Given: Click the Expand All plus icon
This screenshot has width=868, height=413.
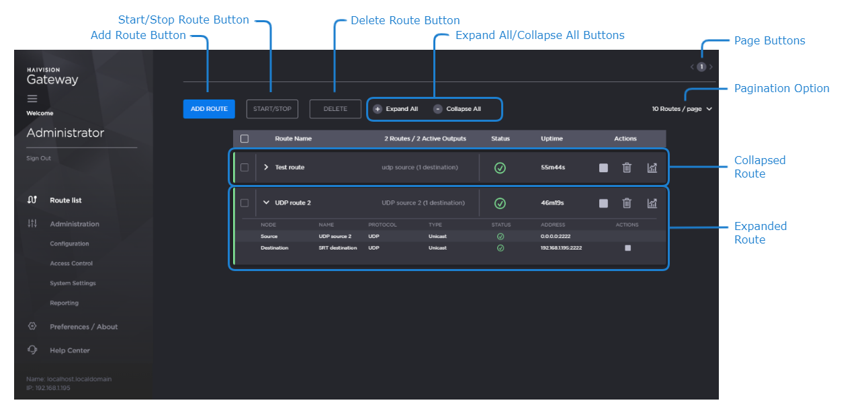Looking at the screenshot, I should (378, 109).
